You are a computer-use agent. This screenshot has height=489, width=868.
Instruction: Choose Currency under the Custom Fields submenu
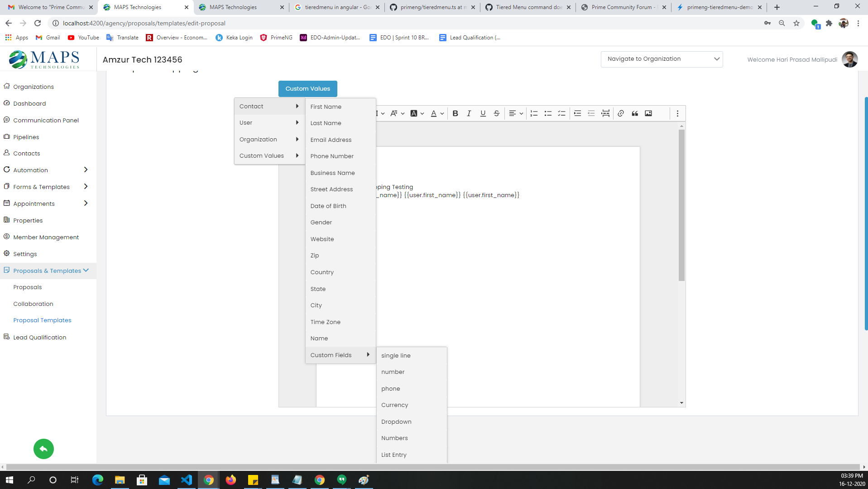(x=394, y=405)
